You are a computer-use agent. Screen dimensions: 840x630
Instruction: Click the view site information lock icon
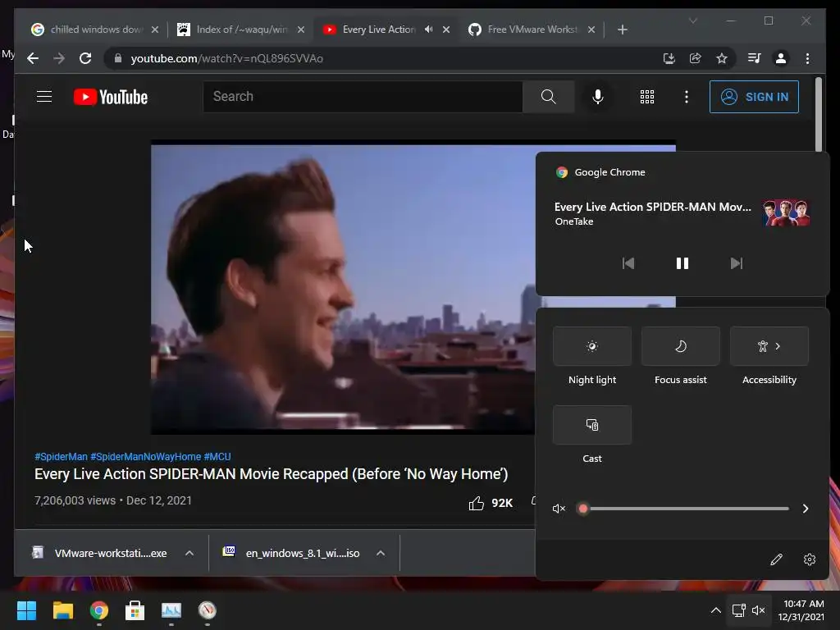[118, 58]
